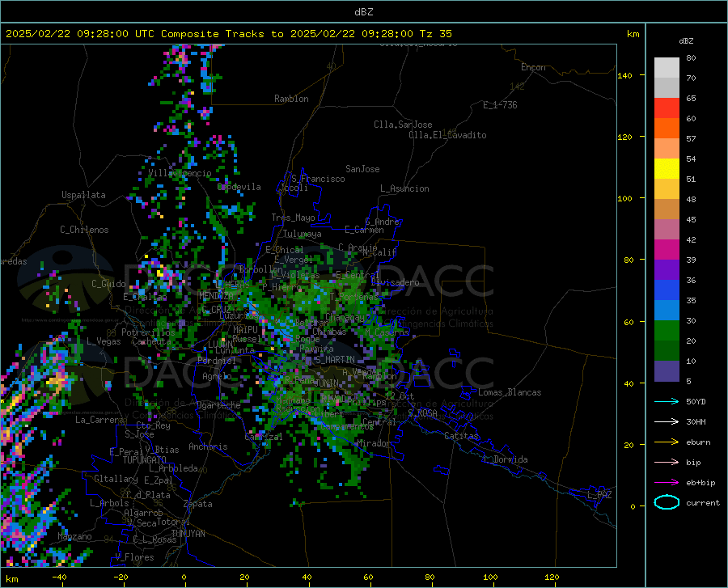The width and height of the screenshot is (728, 588).
Task: Click the S_MARTIN place label
Action: coord(335,360)
